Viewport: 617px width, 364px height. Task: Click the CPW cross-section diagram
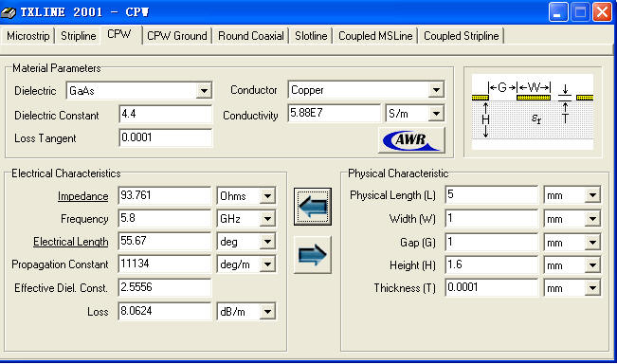(533, 112)
